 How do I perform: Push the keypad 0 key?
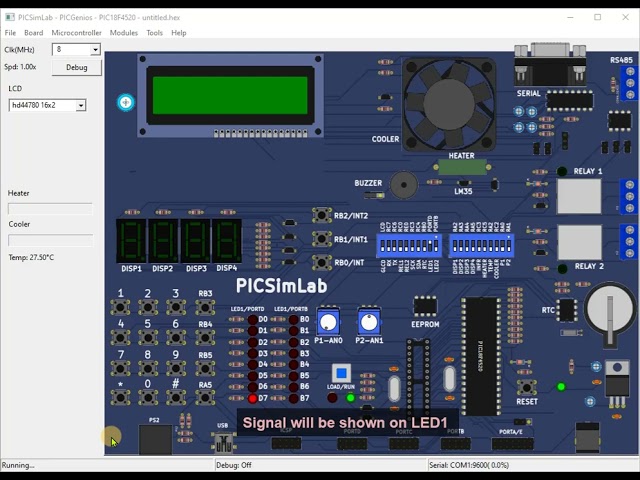pos(148,397)
